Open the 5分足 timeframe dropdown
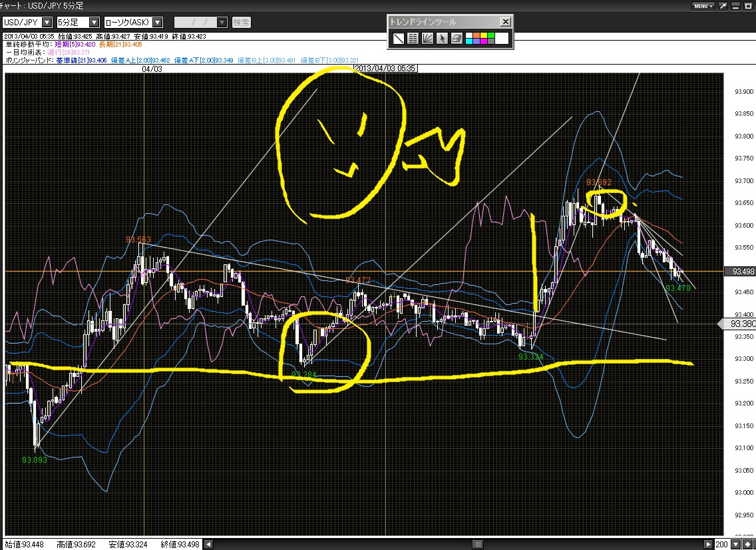Screen dimensions: 756x550 94,22
